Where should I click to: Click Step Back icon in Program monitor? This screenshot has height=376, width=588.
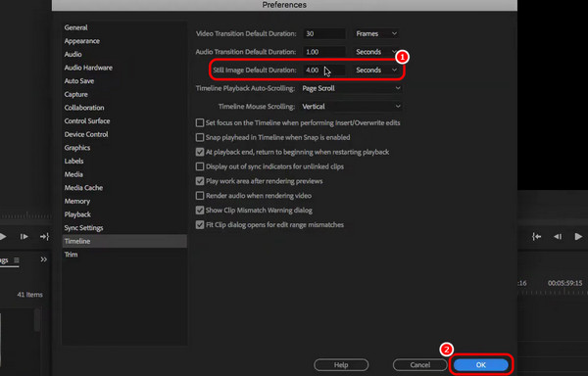coord(558,237)
